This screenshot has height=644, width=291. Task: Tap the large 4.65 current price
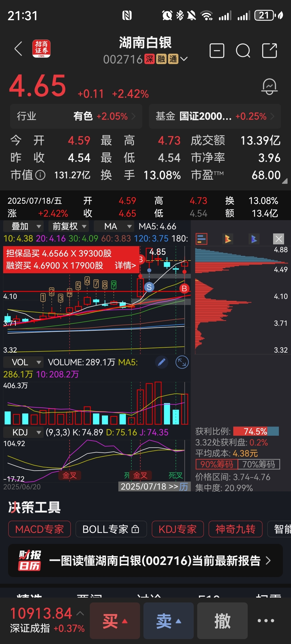38,86
